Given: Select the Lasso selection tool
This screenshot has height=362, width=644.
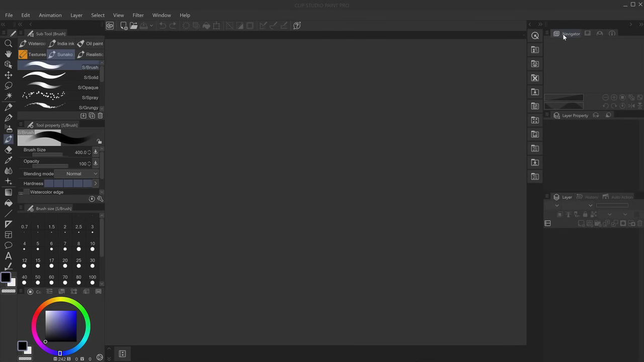Looking at the screenshot, I should [x=8, y=86].
